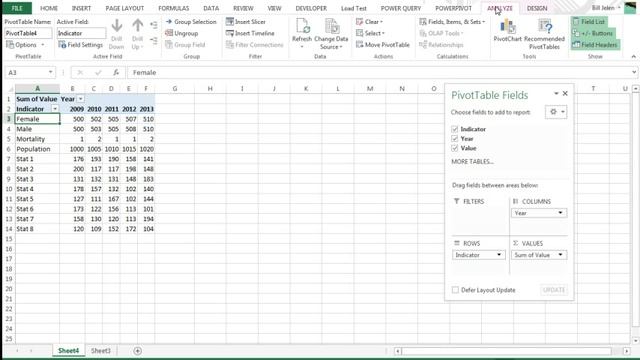Viewport: 640px width, 360px height.
Task: Click Insert Slicer
Action: click(x=246, y=22)
